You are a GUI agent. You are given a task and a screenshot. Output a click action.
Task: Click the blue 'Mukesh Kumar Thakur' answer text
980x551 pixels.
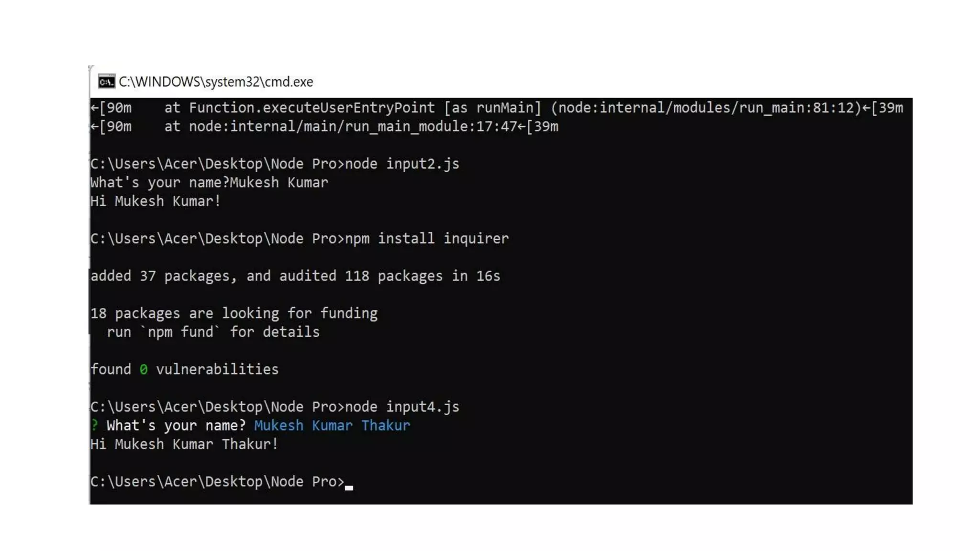coord(332,425)
